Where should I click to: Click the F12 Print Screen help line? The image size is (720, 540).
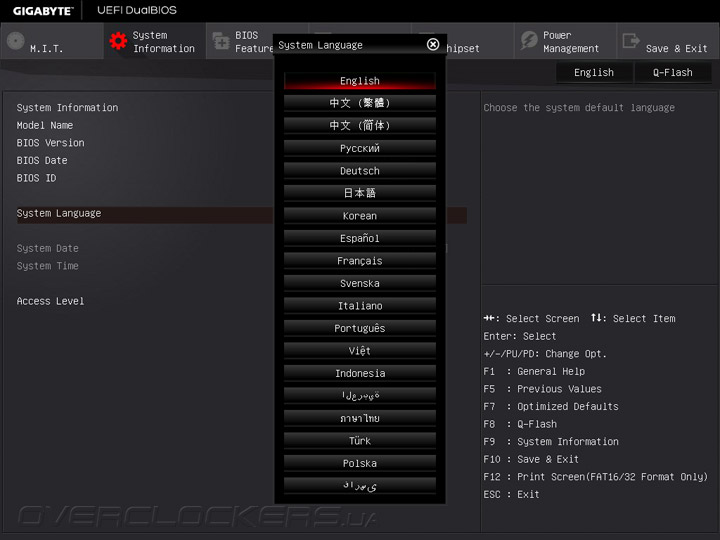point(596,477)
